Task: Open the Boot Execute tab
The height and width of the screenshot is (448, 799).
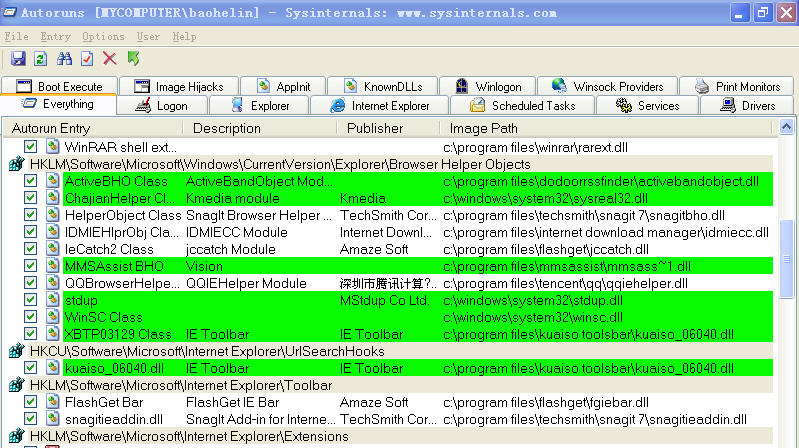Action: [x=59, y=86]
